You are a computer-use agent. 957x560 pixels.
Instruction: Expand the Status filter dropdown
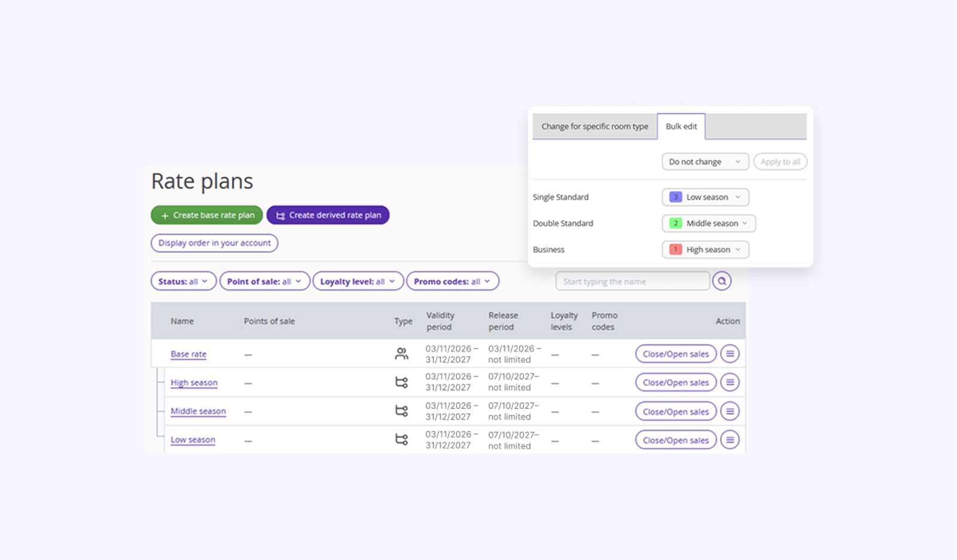point(184,281)
